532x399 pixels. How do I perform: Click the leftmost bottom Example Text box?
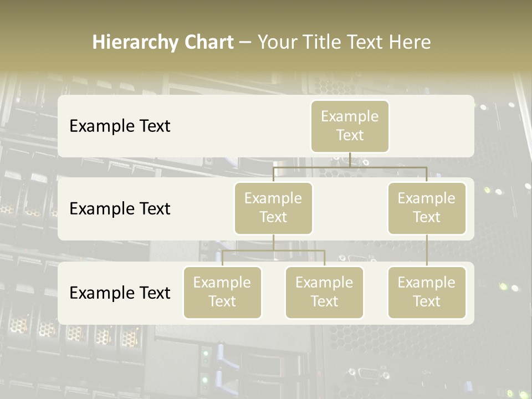[222, 292]
